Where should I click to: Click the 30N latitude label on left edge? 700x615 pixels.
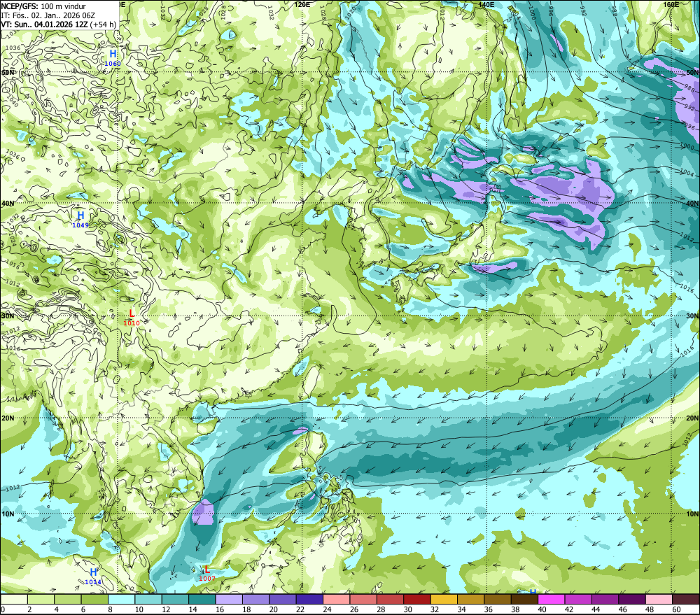[x=7, y=316]
